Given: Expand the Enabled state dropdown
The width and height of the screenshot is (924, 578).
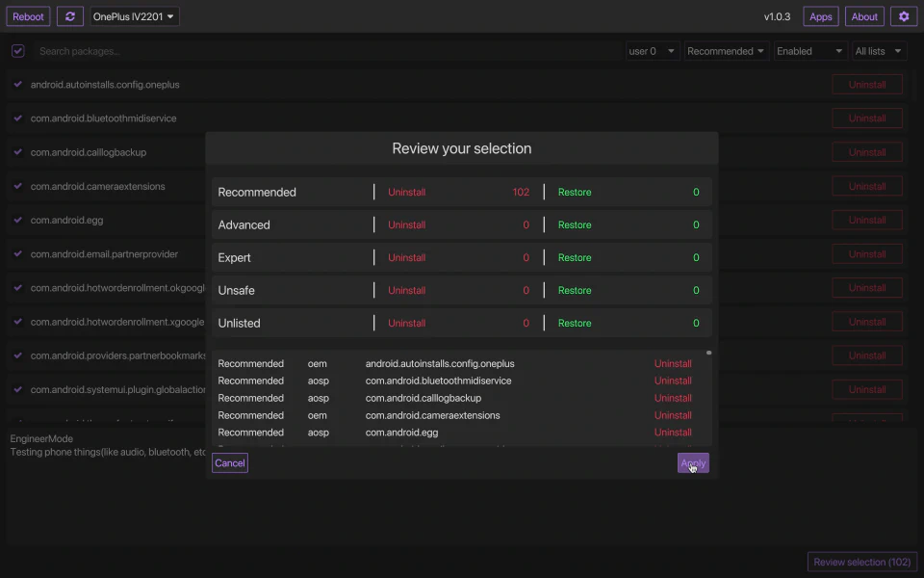Looking at the screenshot, I should pyautogui.click(x=809, y=51).
